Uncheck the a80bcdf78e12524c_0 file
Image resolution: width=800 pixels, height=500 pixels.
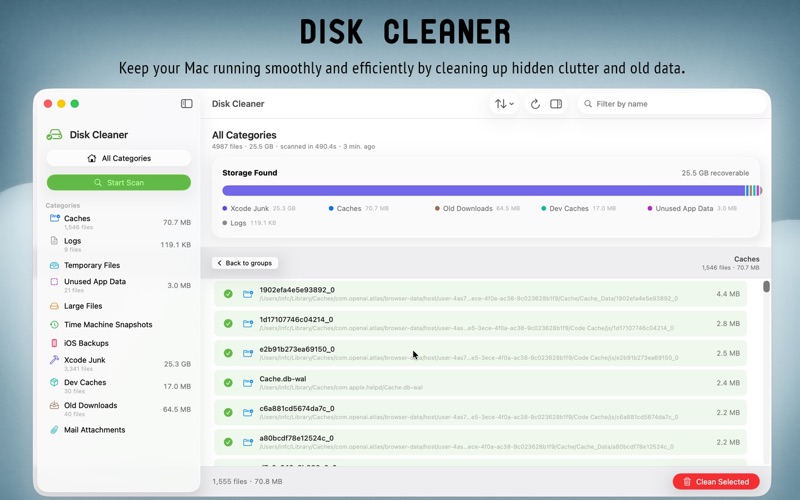tap(228, 442)
